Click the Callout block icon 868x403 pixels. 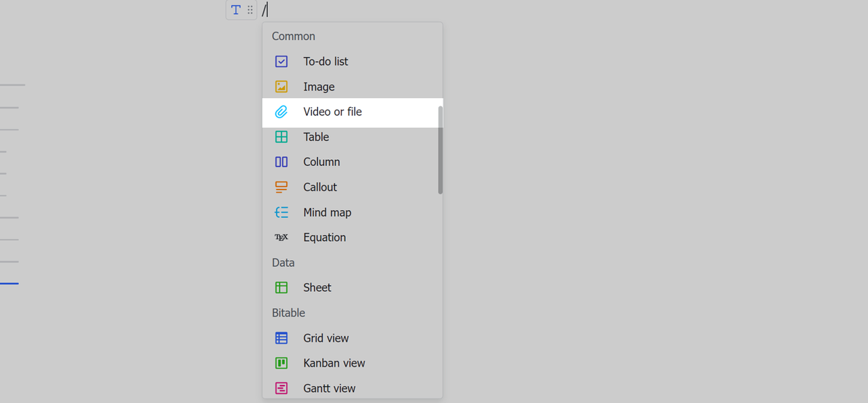click(281, 187)
